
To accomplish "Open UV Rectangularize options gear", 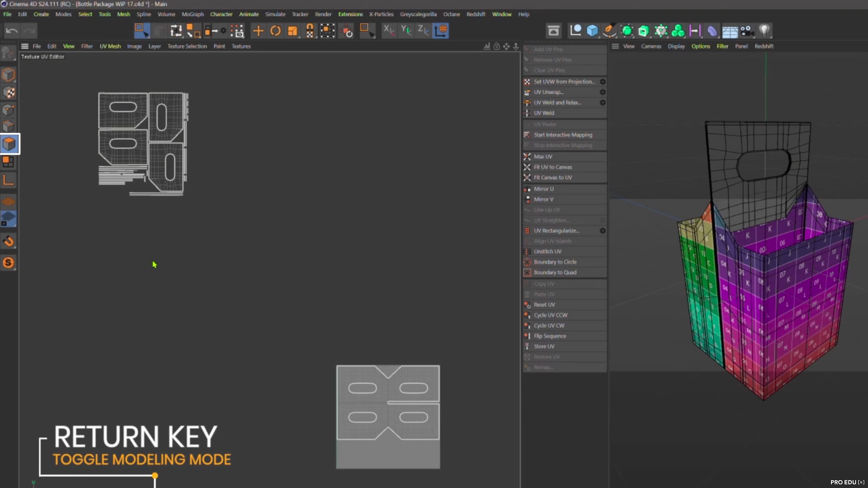I will [602, 231].
